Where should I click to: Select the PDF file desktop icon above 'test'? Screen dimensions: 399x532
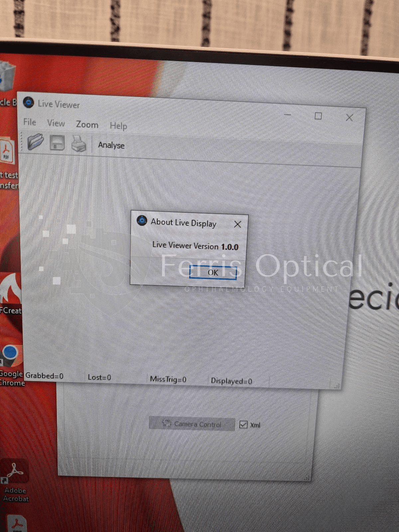tap(7, 151)
